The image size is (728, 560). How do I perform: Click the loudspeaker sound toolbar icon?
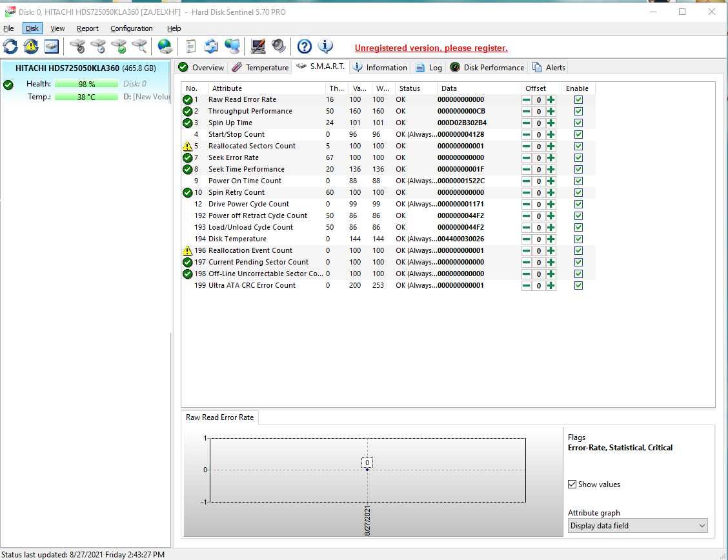point(279,46)
